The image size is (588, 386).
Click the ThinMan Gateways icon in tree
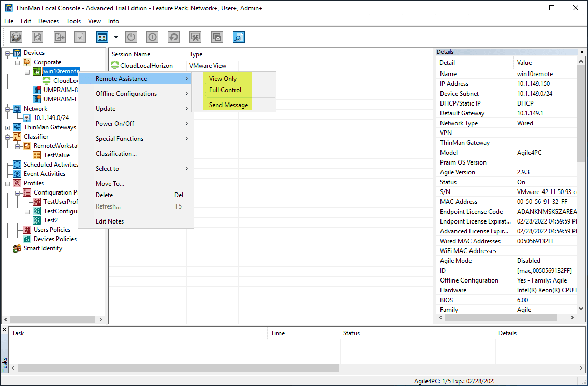(17, 127)
